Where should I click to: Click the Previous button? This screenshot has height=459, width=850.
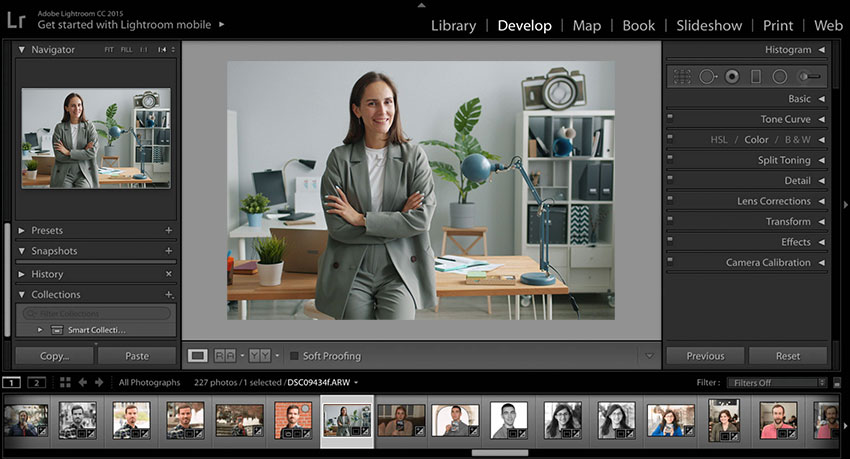[x=705, y=356]
